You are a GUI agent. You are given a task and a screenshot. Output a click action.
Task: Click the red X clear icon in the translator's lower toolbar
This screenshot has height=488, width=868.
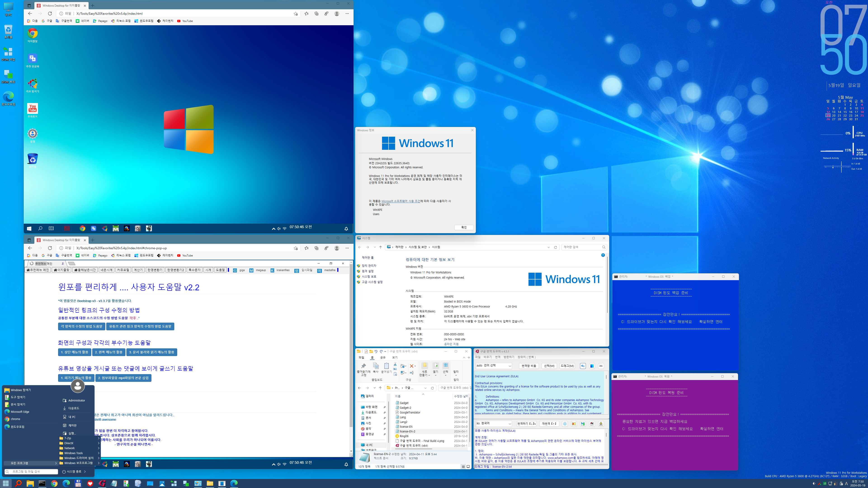[573, 424]
